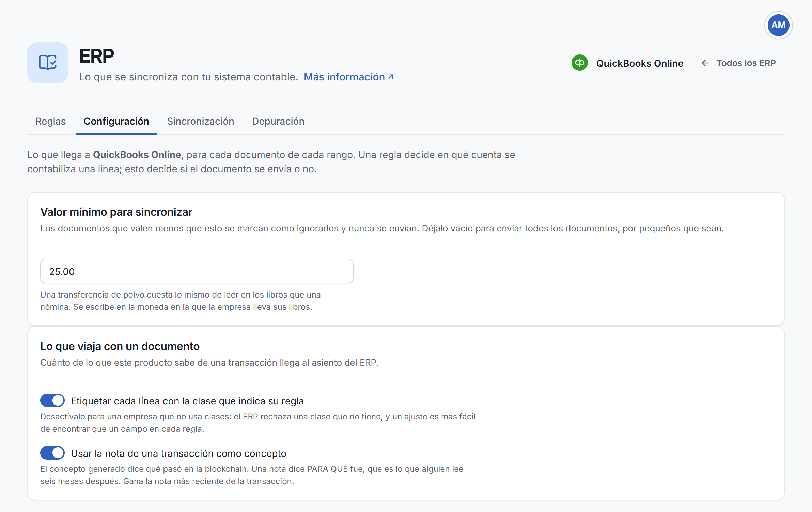Click the 'Valor mínimo para sincronizar' heading
The height and width of the screenshot is (512, 812).
(116, 212)
